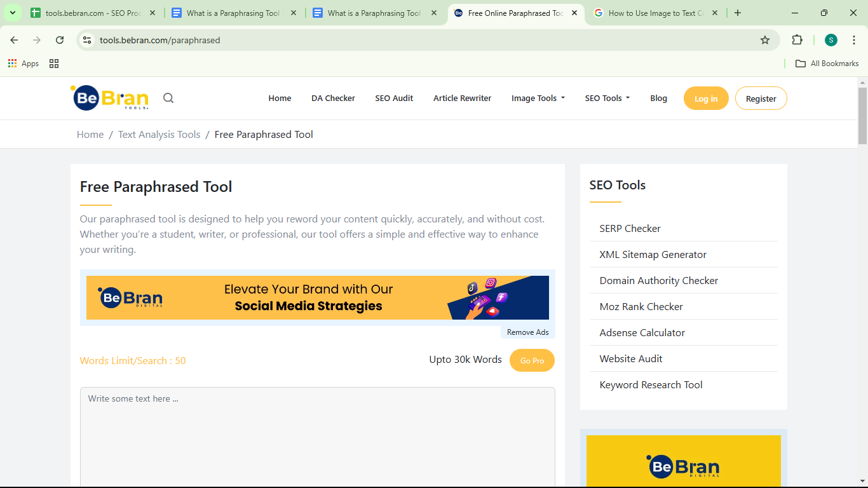Open XML Sitemap Generator link
Image resolution: width=868 pixels, height=488 pixels.
(653, 254)
